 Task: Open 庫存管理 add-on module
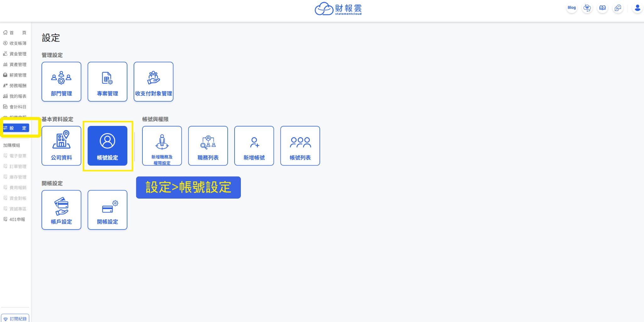point(15,177)
